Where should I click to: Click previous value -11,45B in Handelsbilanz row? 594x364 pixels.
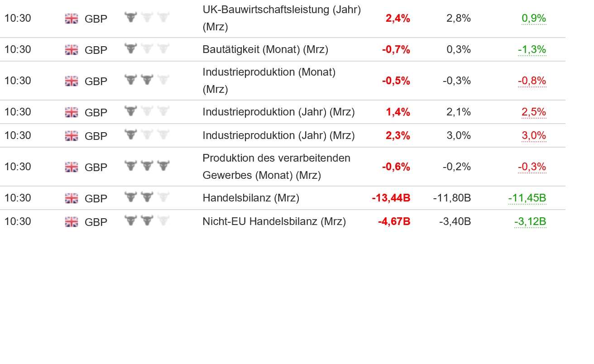click(527, 198)
